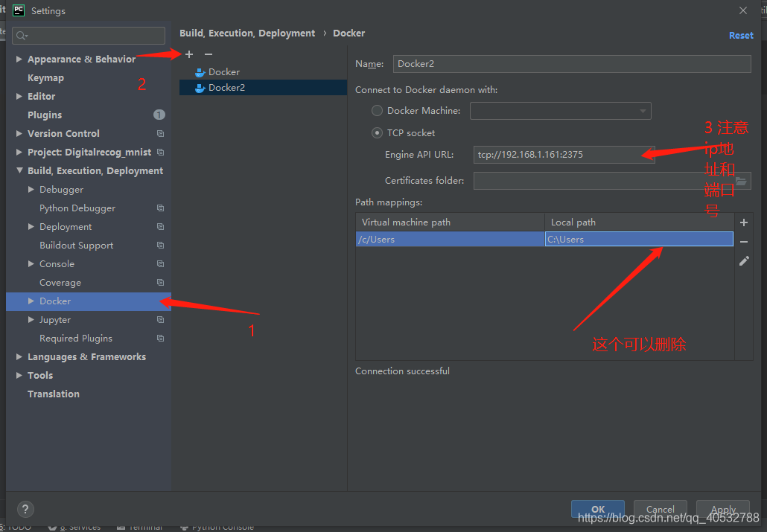This screenshot has width=767, height=532.
Task: Browse for certificates folder
Action: coord(741,181)
